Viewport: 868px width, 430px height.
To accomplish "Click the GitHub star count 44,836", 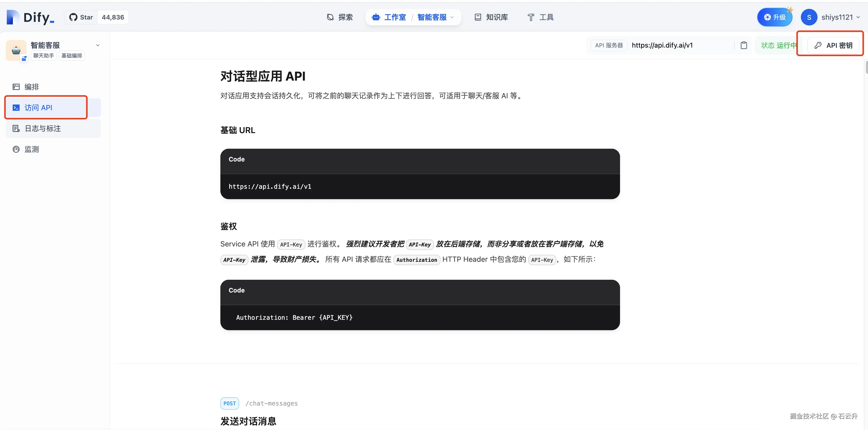I will click(113, 17).
